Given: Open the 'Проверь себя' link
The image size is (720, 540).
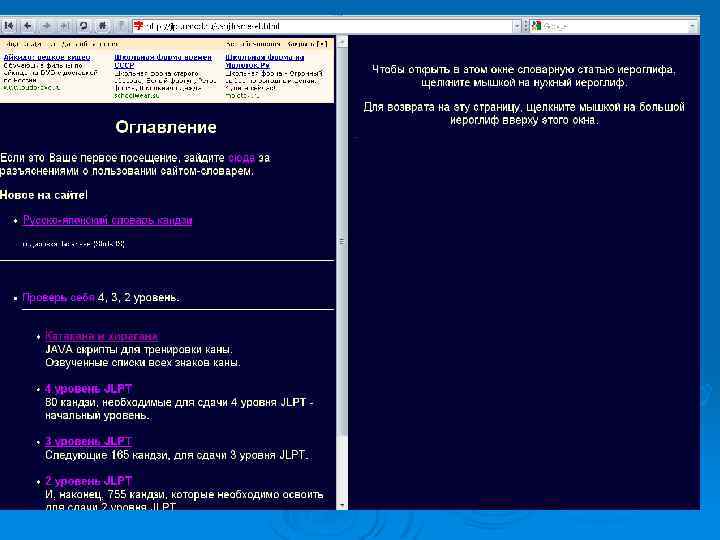Looking at the screenshot, I should 58,298.
